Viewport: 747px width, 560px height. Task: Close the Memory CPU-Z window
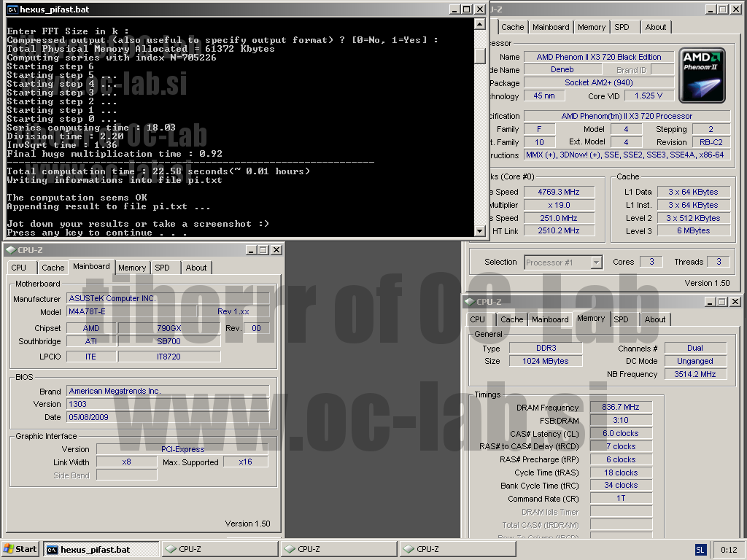coord(735,302)
